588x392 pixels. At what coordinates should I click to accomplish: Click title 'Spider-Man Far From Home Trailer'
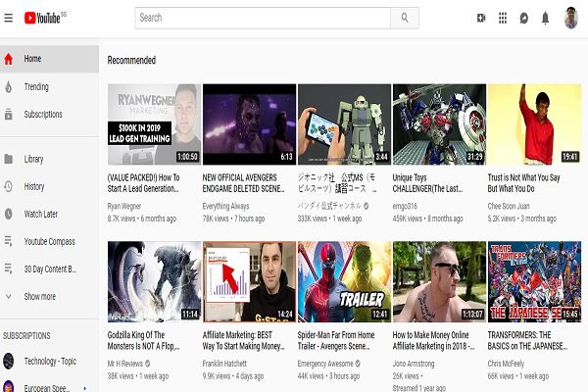pos(336,341)
